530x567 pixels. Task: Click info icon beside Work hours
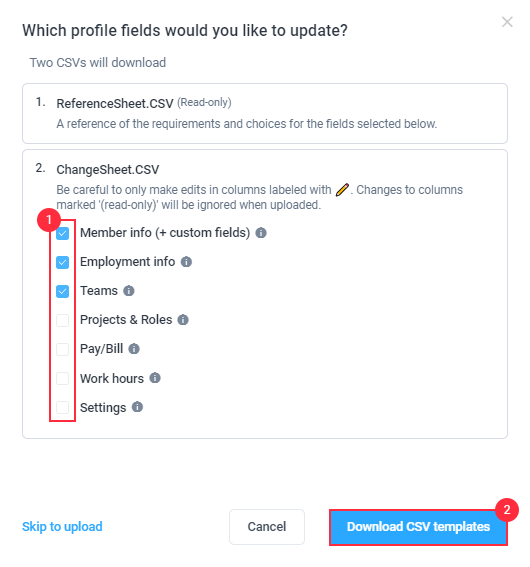[155, 378]
